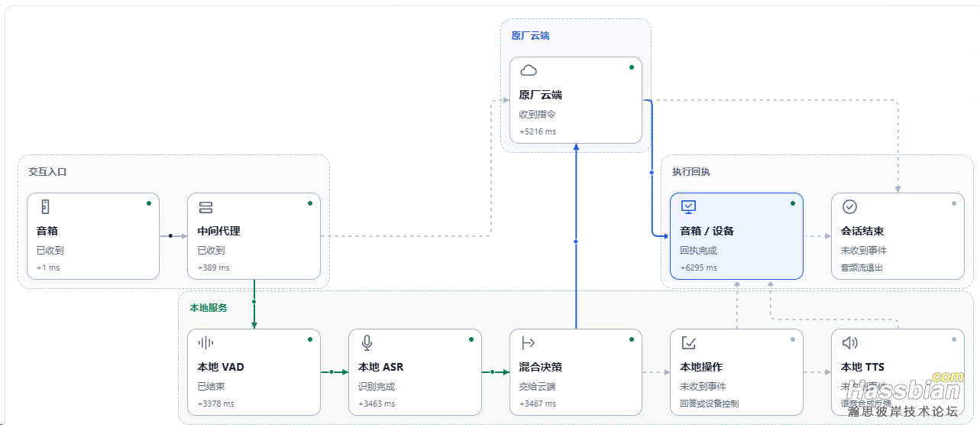This screenshot has height=425, width=980.
Task: Click the 回执完成 status text
Action: 699,250
